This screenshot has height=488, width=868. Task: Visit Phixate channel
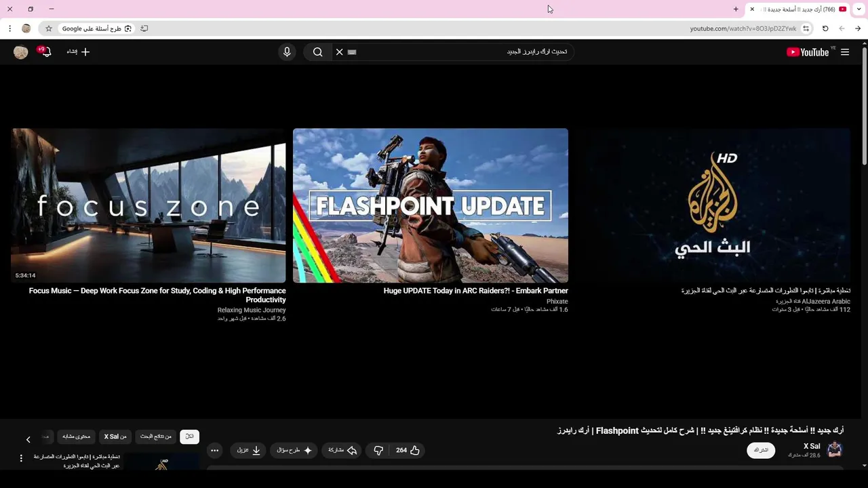click(x=557, y=302)
